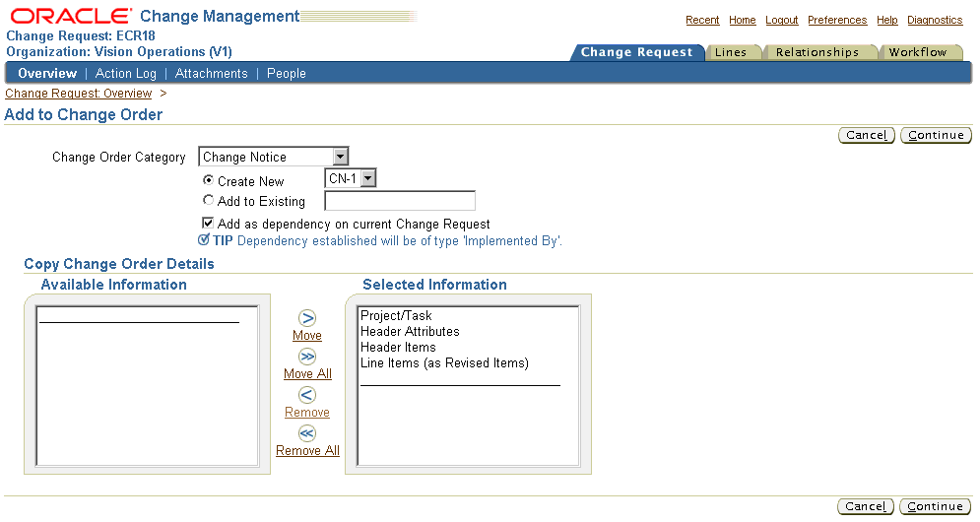Click the Logout link
Screen dimensions: 980x522
[782, 20]
